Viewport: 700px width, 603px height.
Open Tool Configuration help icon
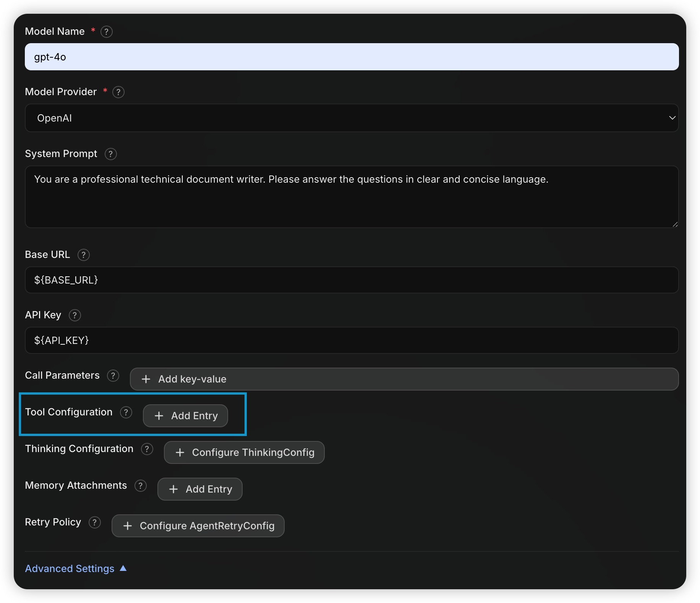(126, 412)
